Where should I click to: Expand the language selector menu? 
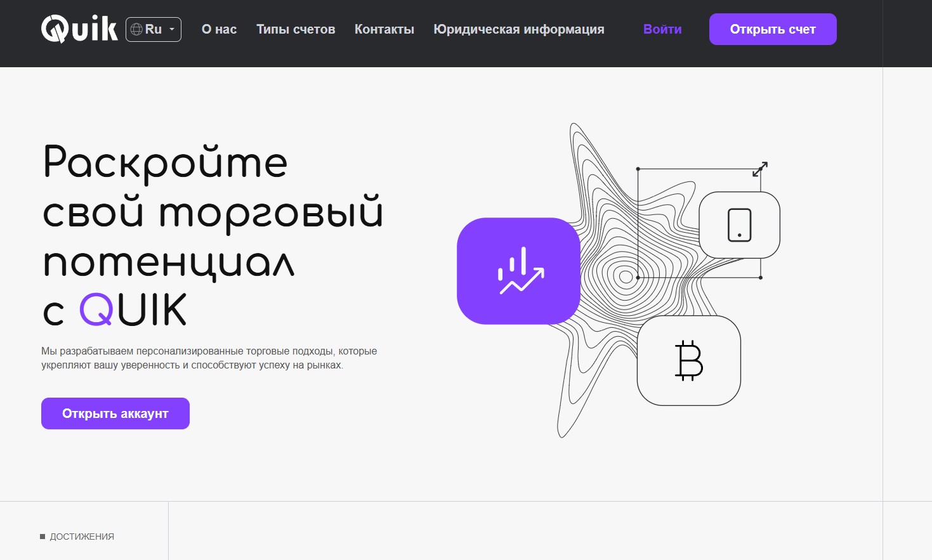153,29
